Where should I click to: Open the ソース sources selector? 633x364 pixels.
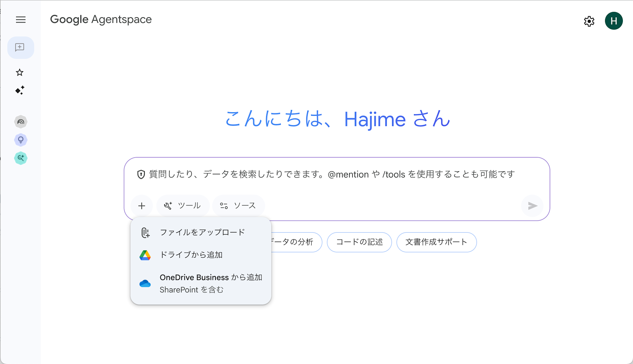pos(238,206)
